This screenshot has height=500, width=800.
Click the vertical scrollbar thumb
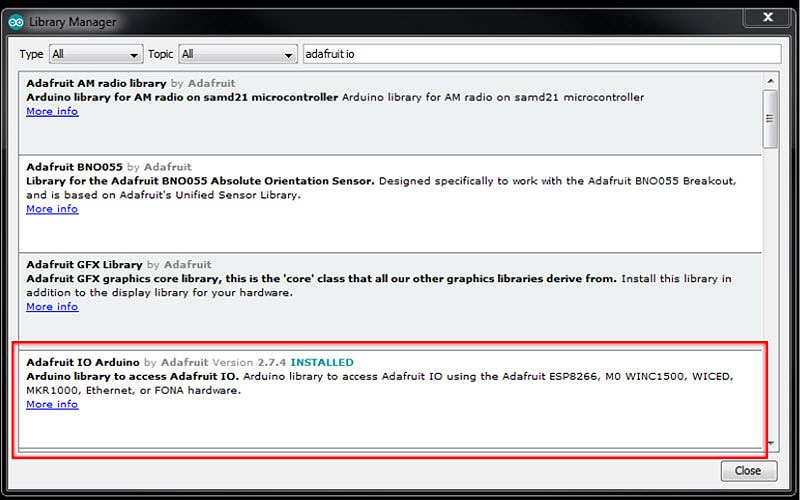click(770, 118)
